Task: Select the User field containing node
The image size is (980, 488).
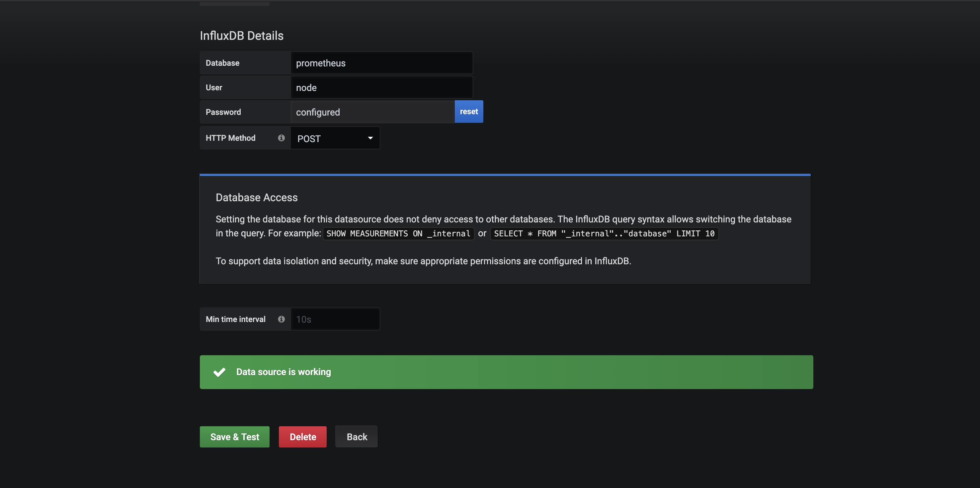Action: (x=381, y=87)
